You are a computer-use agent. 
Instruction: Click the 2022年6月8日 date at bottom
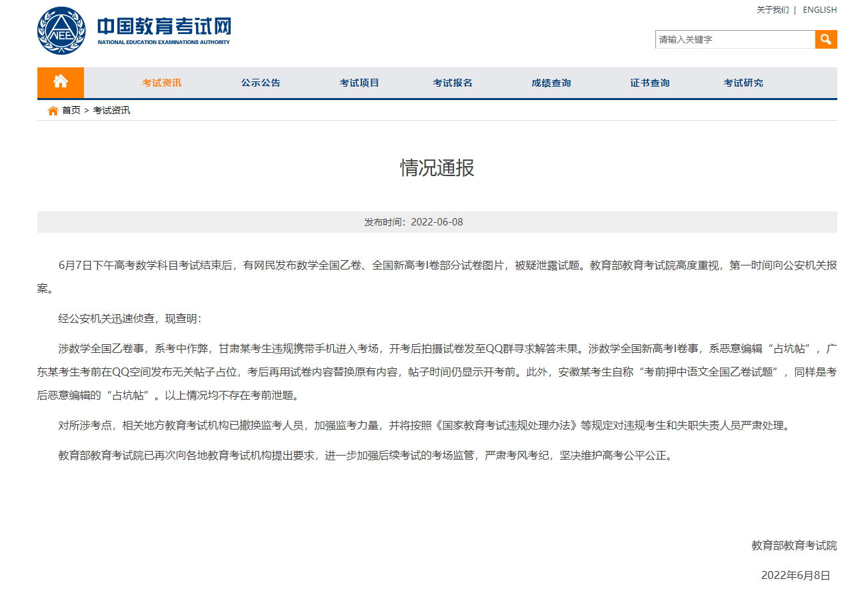(796, 575)
